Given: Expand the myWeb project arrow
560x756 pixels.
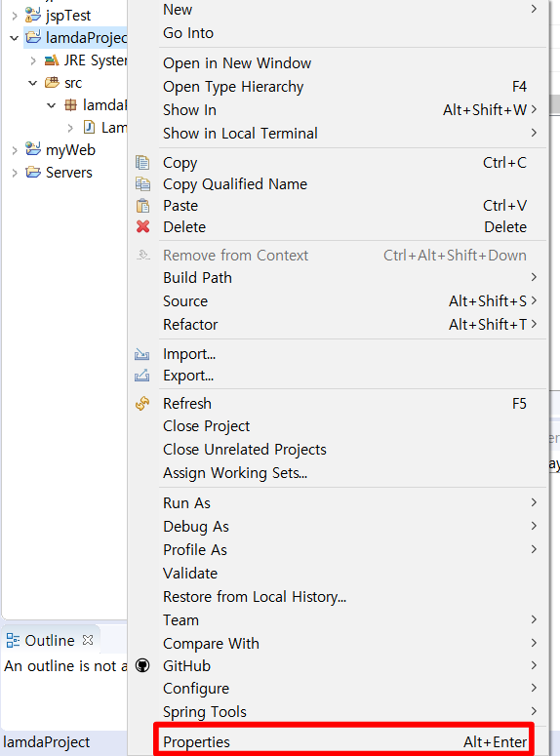Looking at the screenshot, I should tap(15, 150).
